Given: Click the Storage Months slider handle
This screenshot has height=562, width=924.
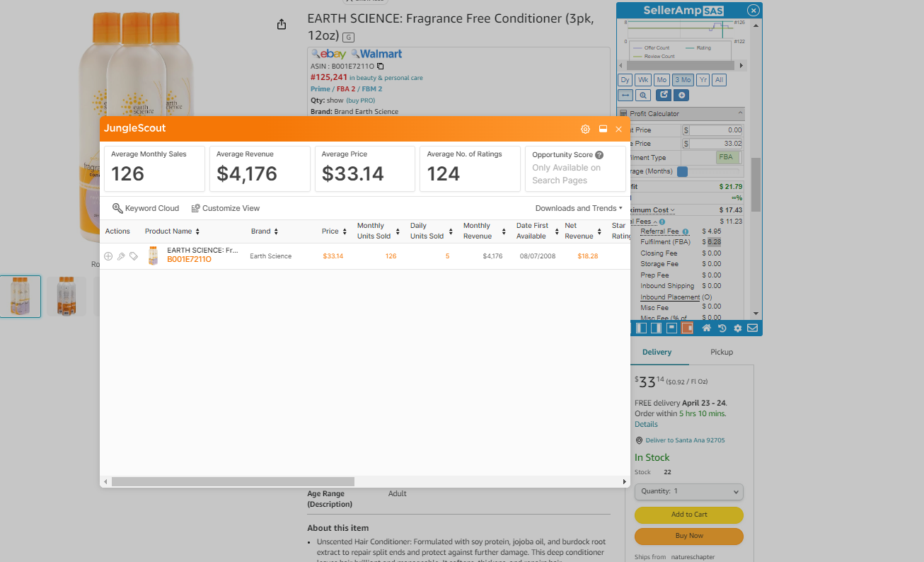Looking at the screenshot, I should (683, 171).
